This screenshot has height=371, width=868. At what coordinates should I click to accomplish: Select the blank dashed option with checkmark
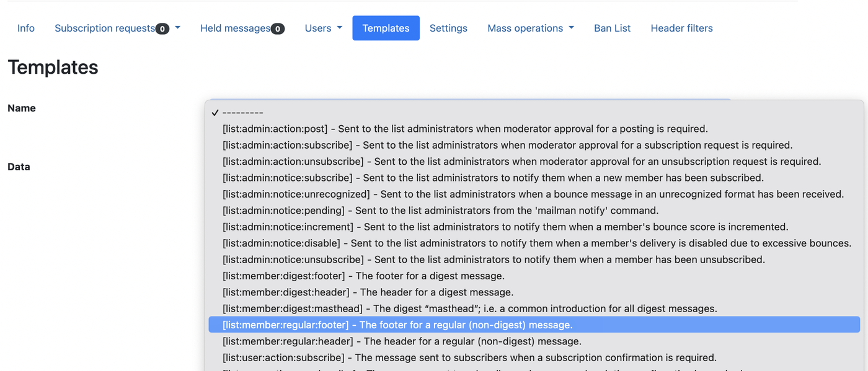[243, 113]
